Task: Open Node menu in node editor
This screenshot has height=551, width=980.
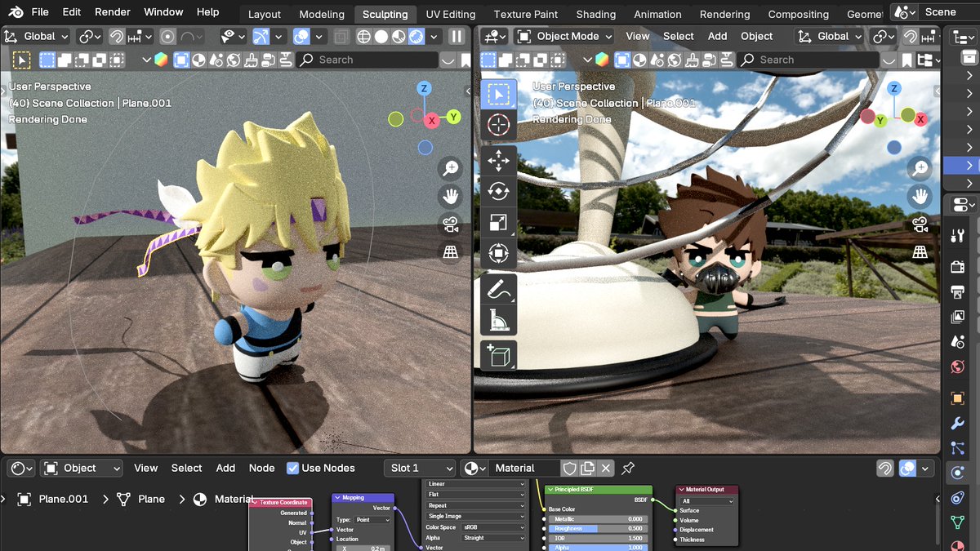Action: 261,468
